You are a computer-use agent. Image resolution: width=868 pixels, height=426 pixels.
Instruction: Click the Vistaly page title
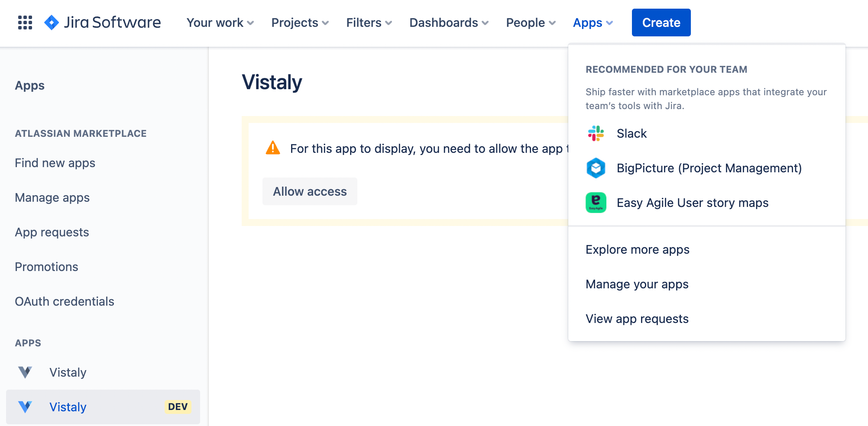tap(272, 82)
